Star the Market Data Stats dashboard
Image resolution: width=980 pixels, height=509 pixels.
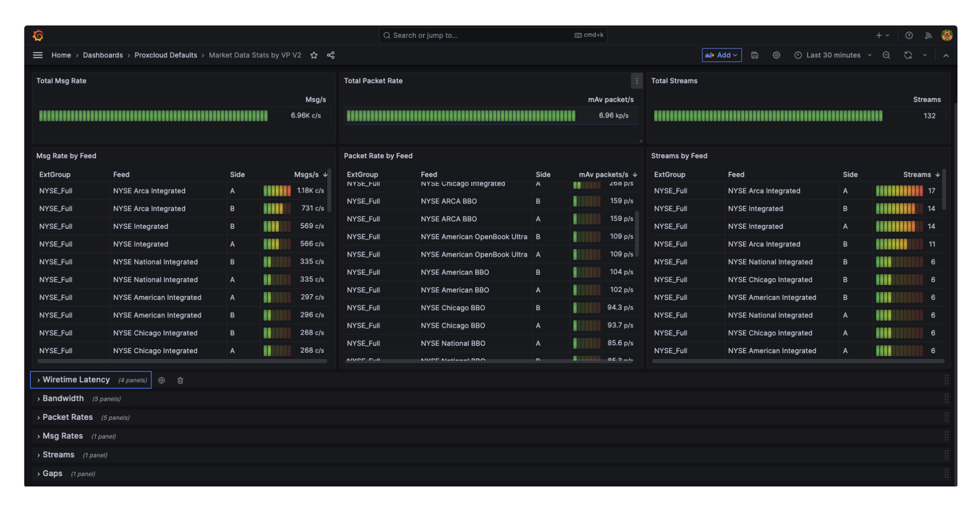314,55
